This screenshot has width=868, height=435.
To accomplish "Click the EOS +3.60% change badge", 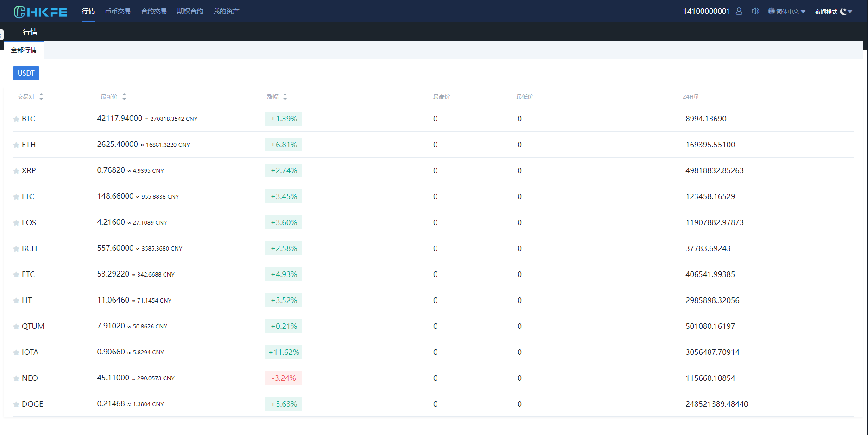I will click(x=284, y=222).
